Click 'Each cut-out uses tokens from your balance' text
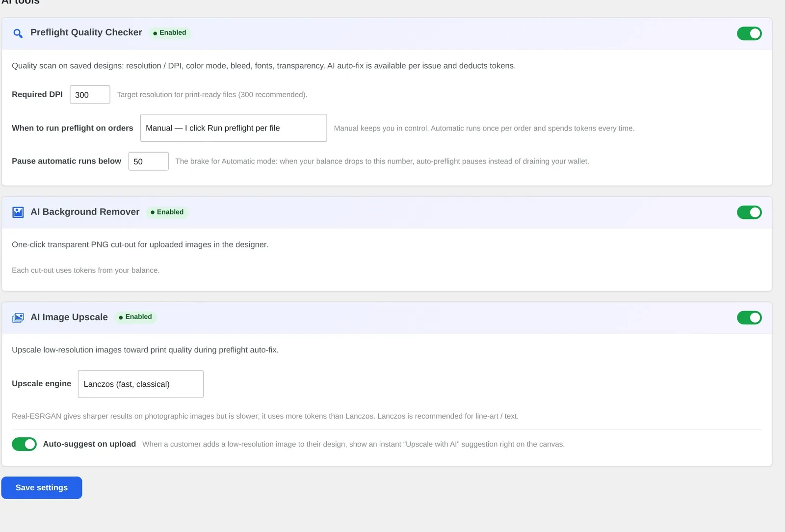The image size is (785, 532). 85,270
